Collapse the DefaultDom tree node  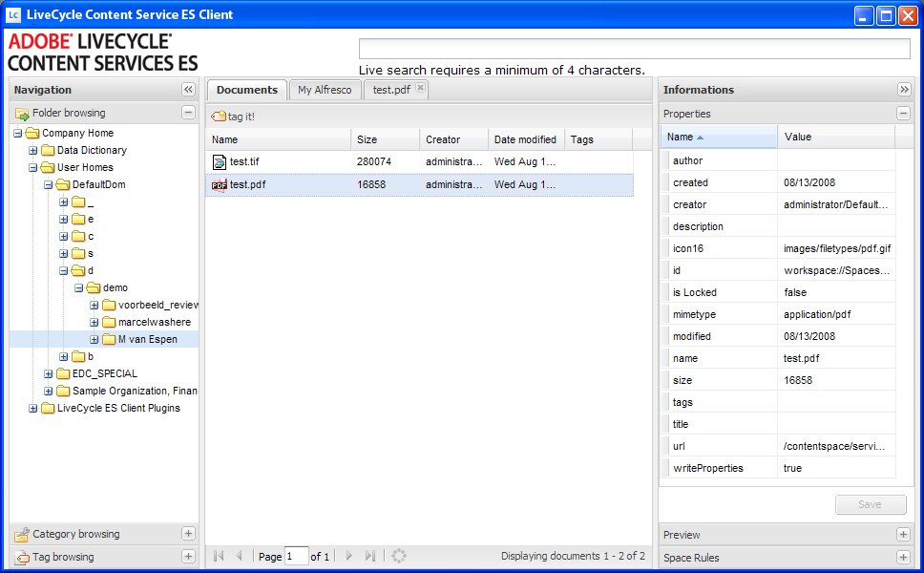click(x=49, y=184)
